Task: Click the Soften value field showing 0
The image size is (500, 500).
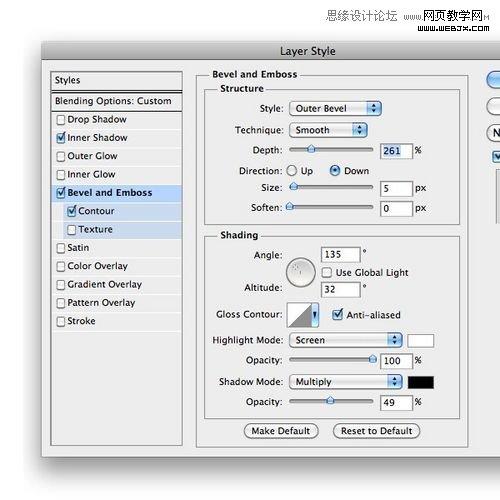Action: (x=396, y=209)
